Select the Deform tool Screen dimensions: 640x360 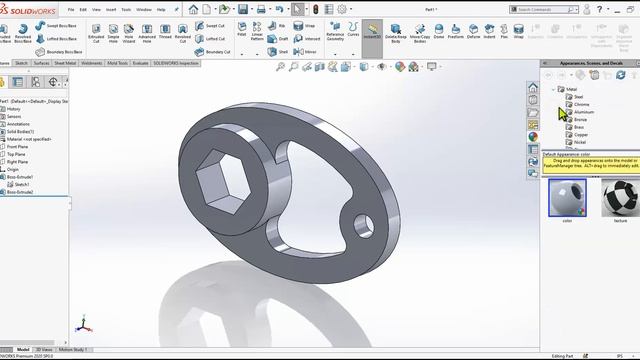473,31
